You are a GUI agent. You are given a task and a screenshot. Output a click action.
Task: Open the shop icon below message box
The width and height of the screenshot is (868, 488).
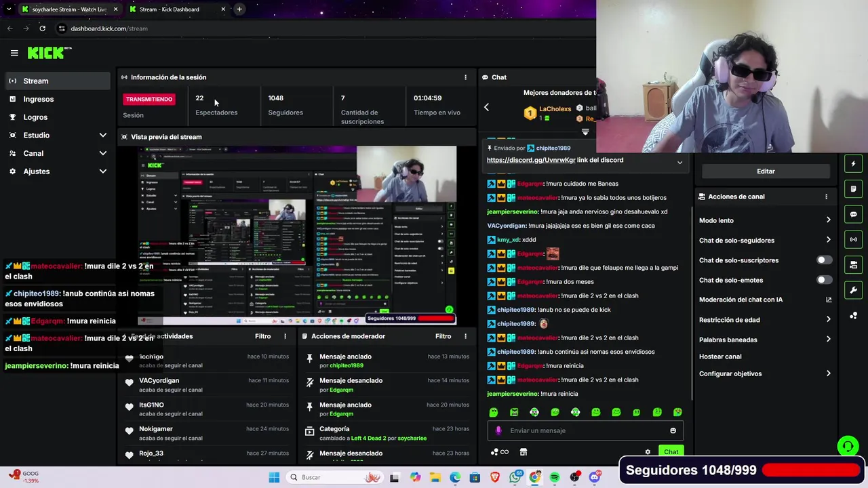click(523, 452)
